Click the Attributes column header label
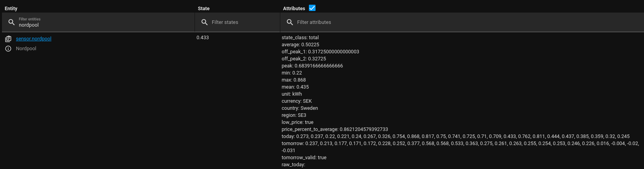The width and height of the screenshot is (644, 169). click(294, 8)
